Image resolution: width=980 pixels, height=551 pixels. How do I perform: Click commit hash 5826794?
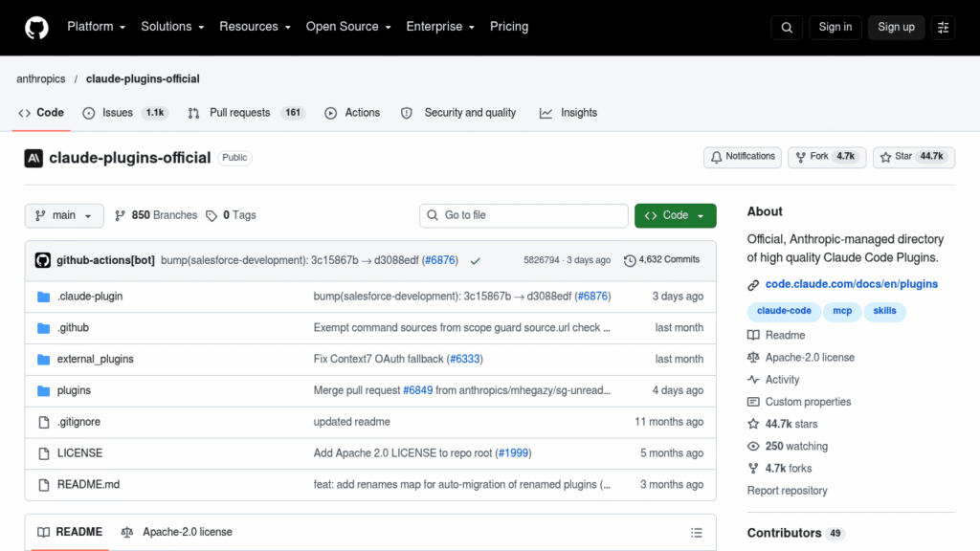click(x=542, y=260)
